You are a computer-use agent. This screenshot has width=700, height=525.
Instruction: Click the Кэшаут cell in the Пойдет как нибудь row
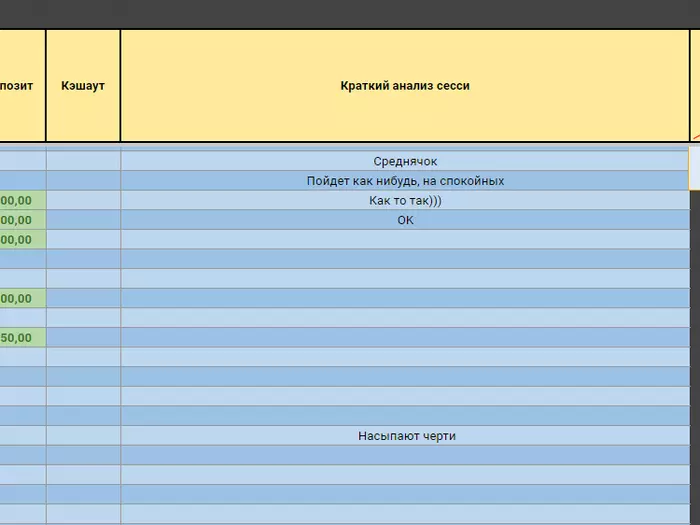[83, 181]
